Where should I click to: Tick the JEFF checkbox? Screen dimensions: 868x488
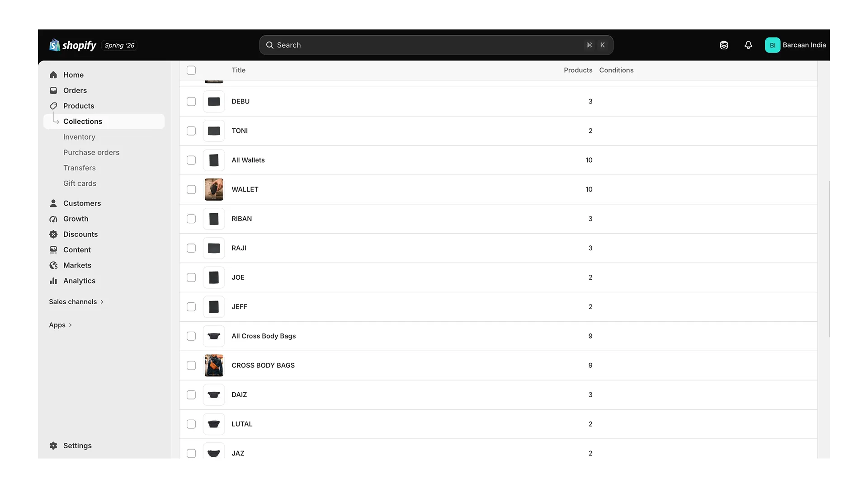coord(191,307)
